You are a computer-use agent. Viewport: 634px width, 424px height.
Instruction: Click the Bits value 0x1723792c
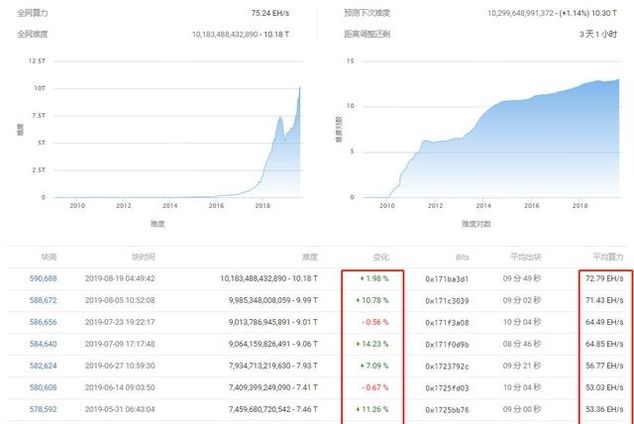pyautogui.click(x=447, y=366)
